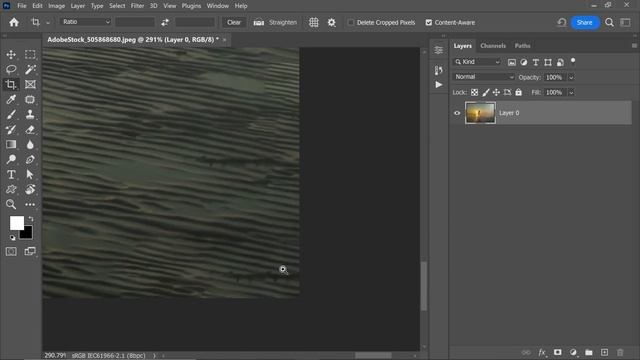Toggle lock image pixels
Viewport: 640px width, 360px height.
click(x=486, y=93)
